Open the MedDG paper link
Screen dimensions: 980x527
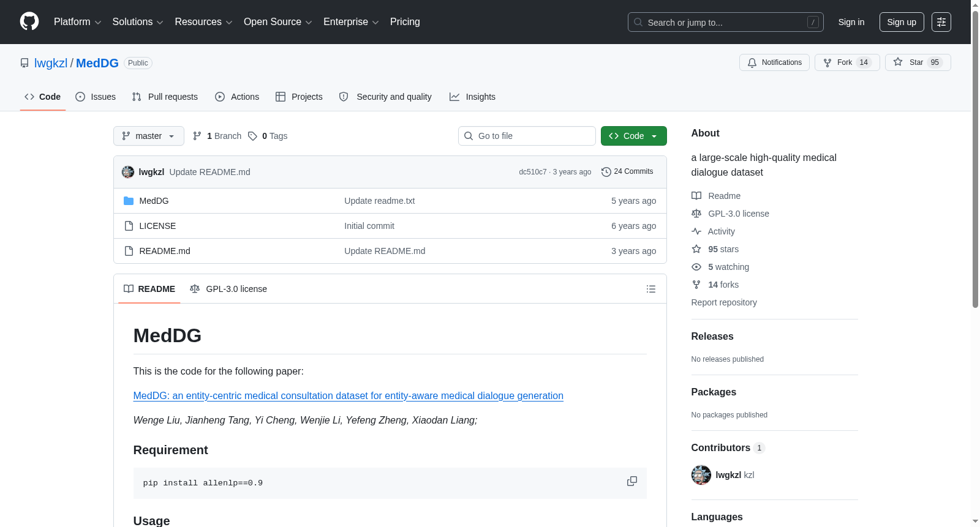click(349, 395)
